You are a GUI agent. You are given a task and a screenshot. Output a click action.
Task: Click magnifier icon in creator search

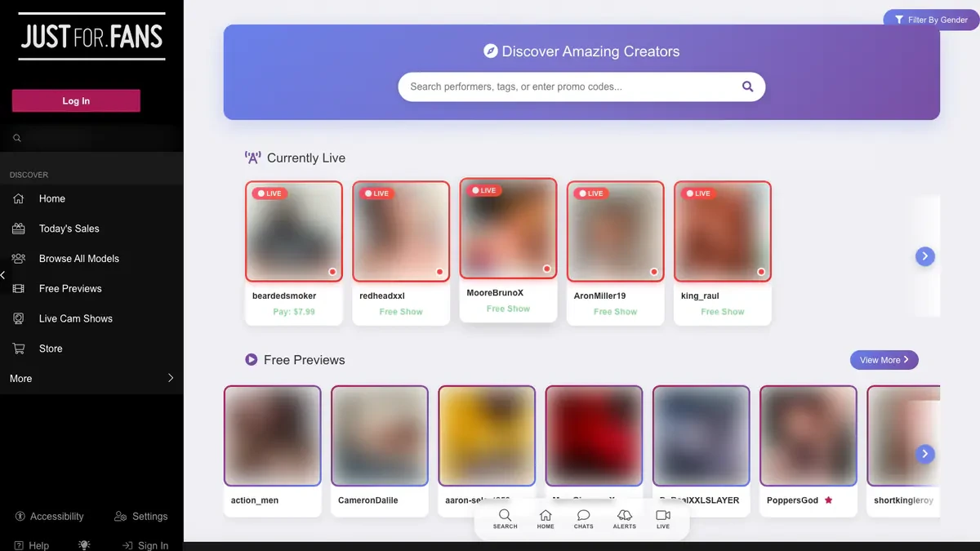[747, 87]
